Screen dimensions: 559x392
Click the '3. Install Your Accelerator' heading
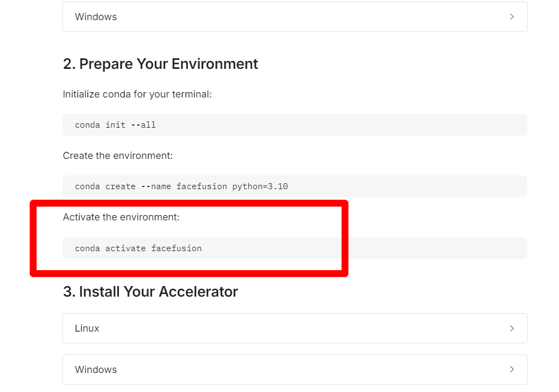151,291
